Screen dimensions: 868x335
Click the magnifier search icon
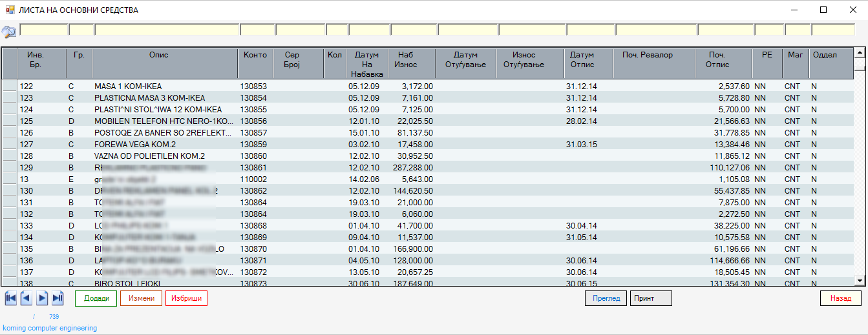point(9,32)
